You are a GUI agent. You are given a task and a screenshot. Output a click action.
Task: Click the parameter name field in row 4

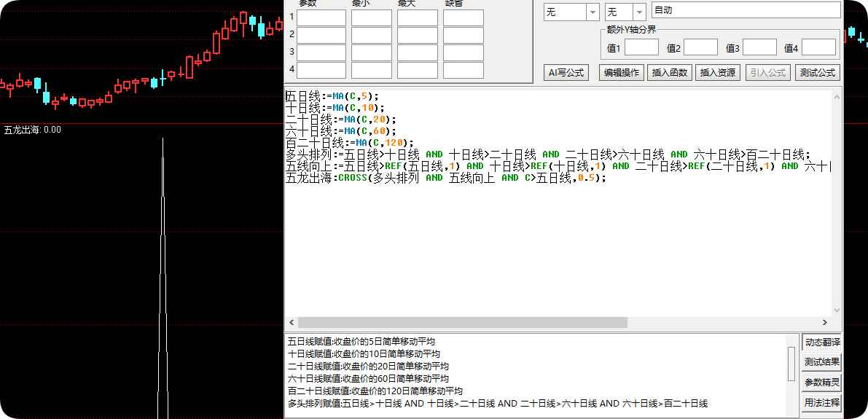321,70
